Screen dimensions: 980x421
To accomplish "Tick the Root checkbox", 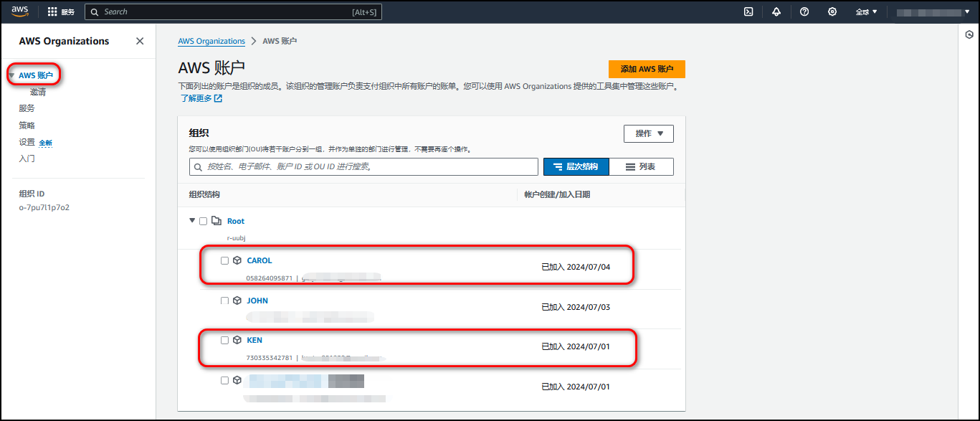I will coord(203,221).
